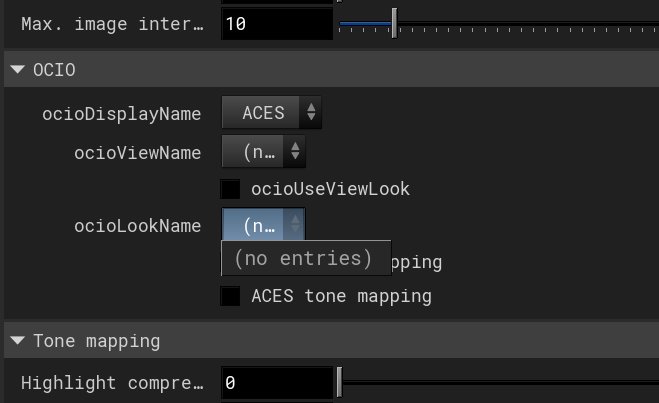Click the ocioLookName property label

tap(137, 226)
